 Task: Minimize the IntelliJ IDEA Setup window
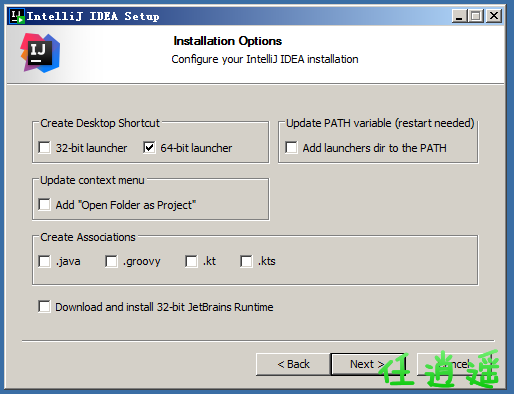pos(459,16)
